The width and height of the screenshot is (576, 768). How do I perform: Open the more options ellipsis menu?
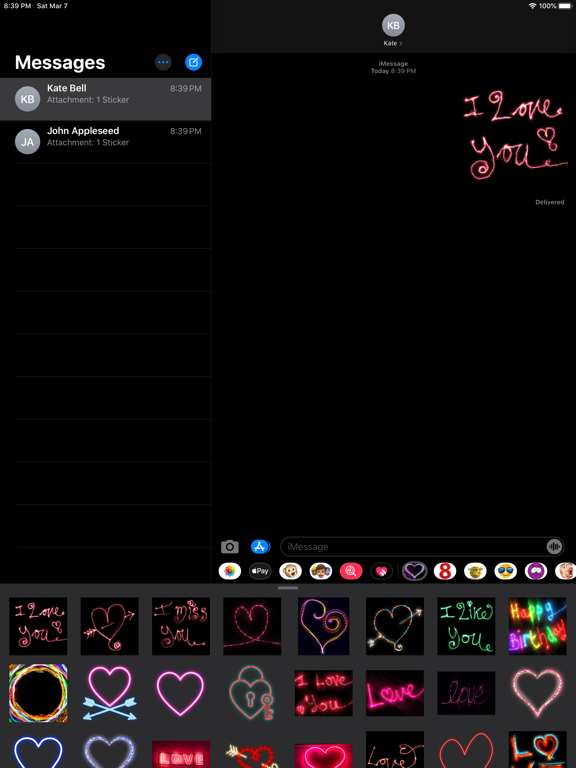pos(163,62)
